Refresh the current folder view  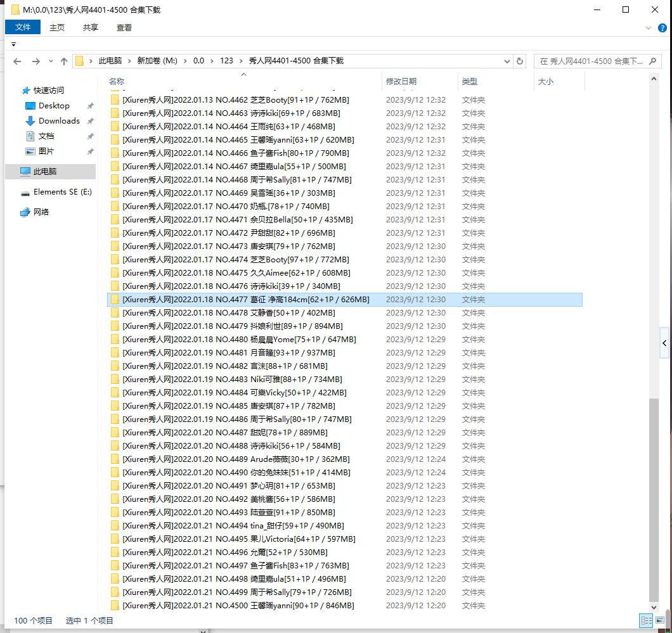click(x=520, y=61)
